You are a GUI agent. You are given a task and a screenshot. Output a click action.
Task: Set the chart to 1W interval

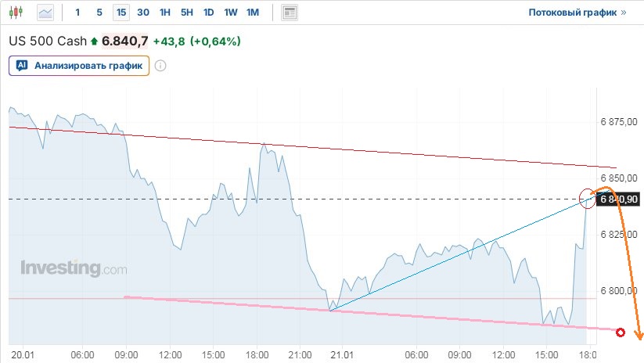click(x=230, y=13)
